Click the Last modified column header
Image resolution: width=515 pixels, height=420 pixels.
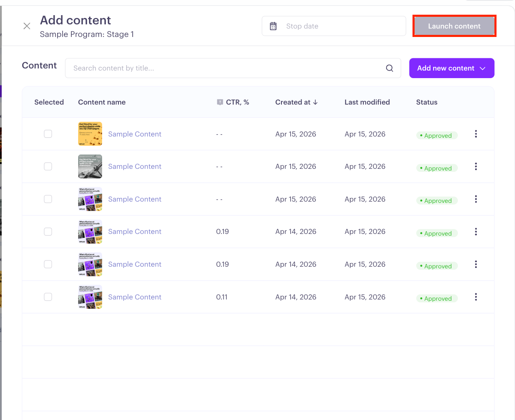pos(367,102)
